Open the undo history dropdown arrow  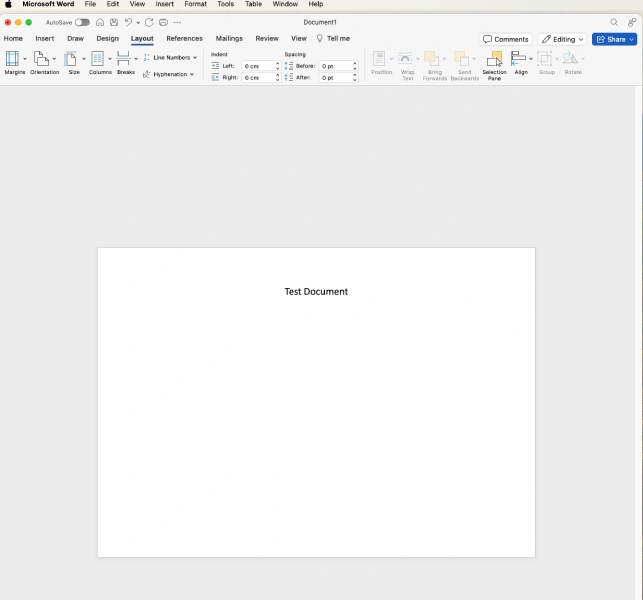[x=138, y=23]
